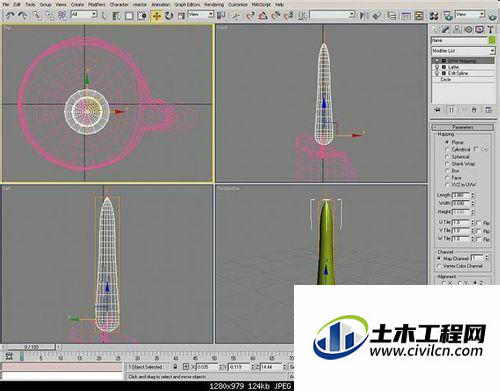Click the Width value spinner arrows

click(473, 203)
